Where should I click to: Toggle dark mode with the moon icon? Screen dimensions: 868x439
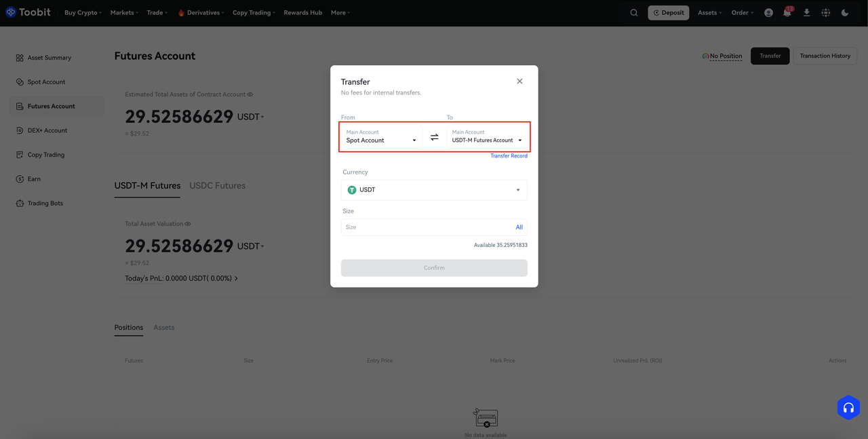tap(844, 13)
